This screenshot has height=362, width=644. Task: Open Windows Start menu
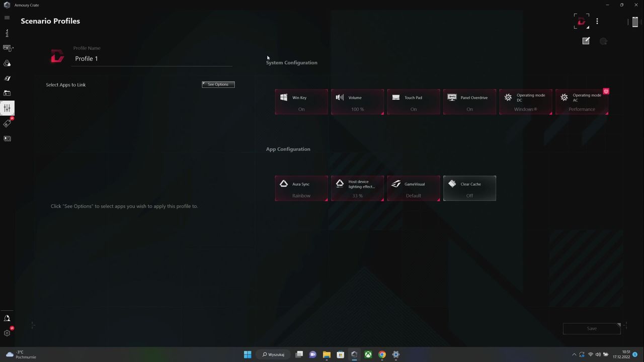pyautogui.click(x=248, y=354)
